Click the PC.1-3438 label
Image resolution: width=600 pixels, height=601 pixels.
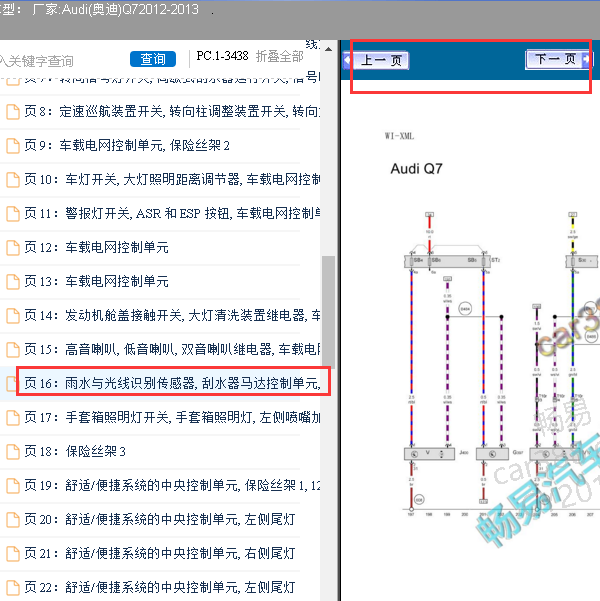tap(222, 56)
